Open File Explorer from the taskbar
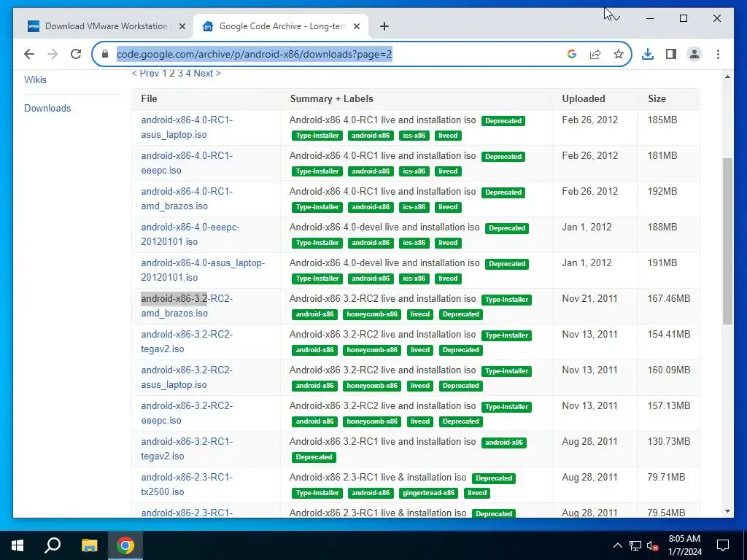The image size is (747, 560). [x=89, y=545]
